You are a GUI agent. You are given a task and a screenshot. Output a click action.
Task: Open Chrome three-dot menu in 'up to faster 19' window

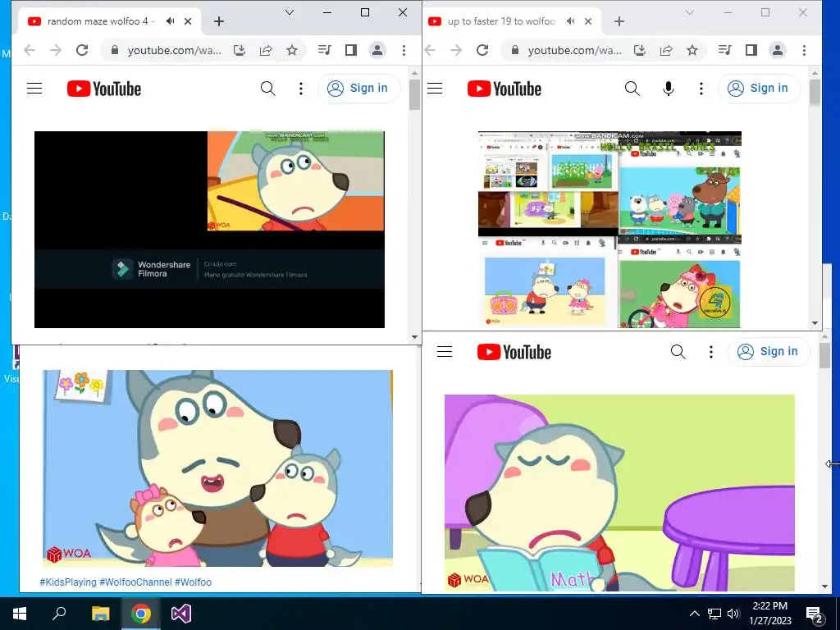804,50
